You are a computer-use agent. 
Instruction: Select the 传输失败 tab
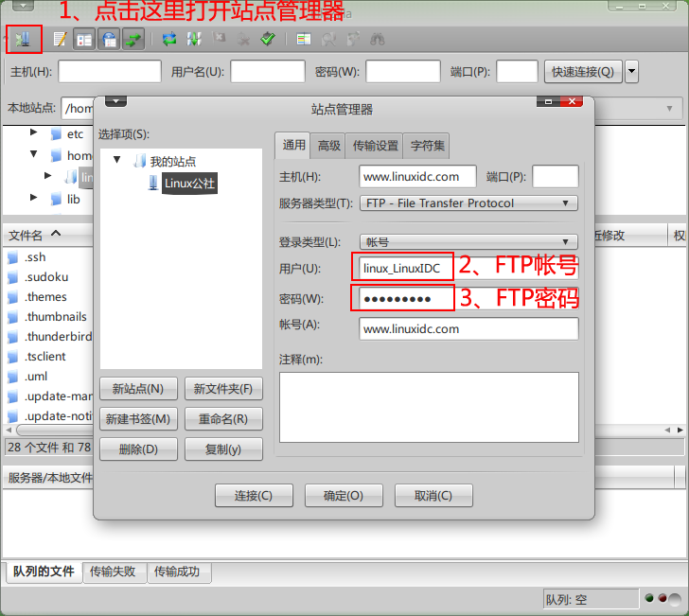coord(113,572)
